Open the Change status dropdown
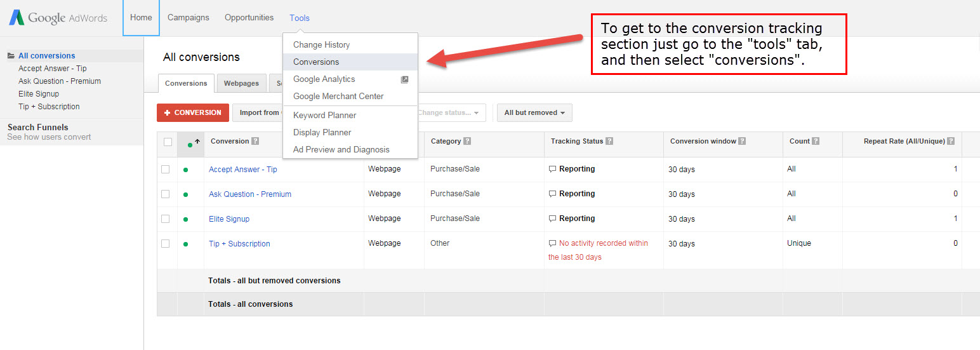Screen dimensions: 980x350 pyautogui.click(x=451, y=113)
